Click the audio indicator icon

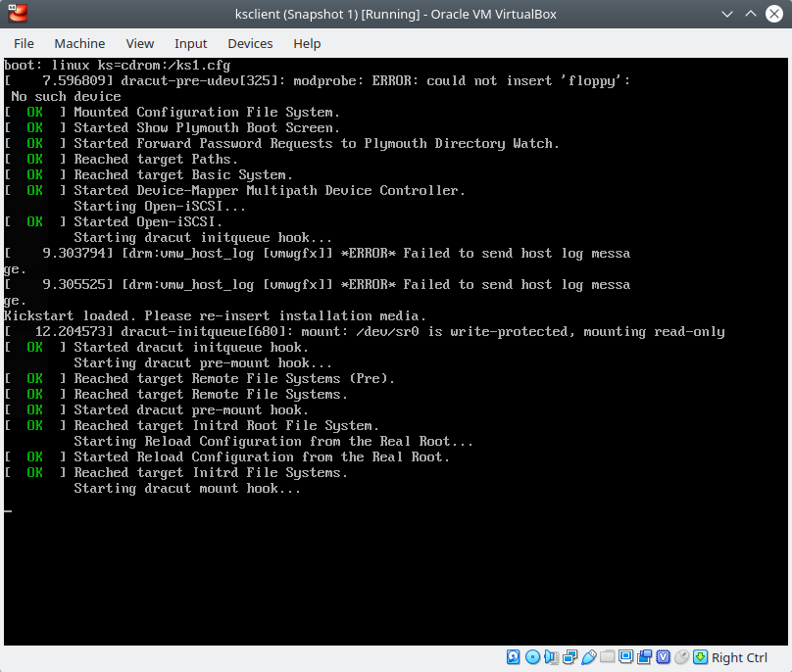point(551,657)
